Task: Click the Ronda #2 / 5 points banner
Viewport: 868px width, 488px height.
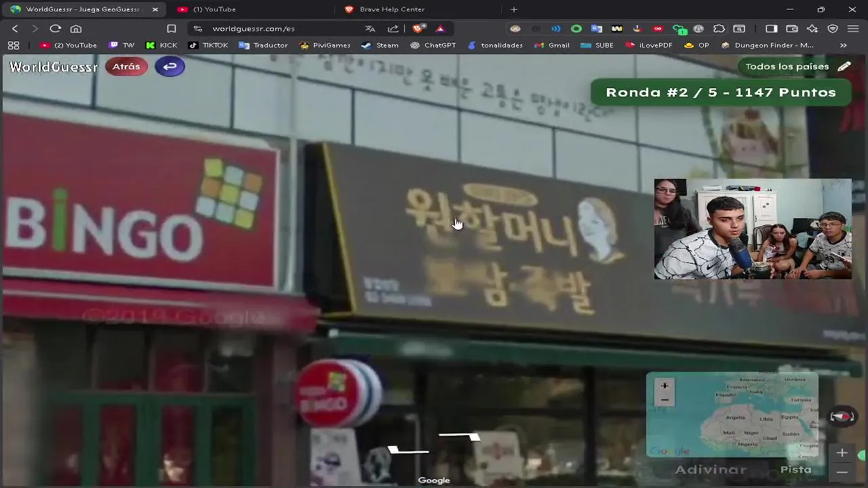Action: point(721,92)
